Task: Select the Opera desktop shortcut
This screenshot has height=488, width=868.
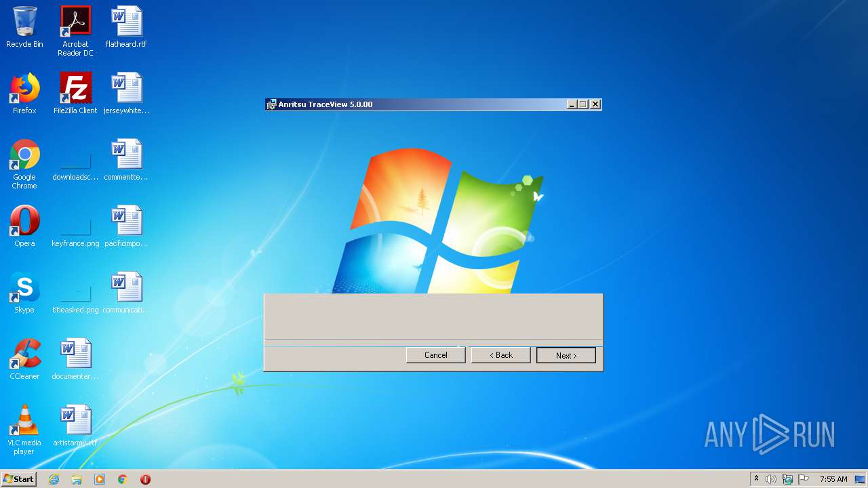Action: (24, 226)
